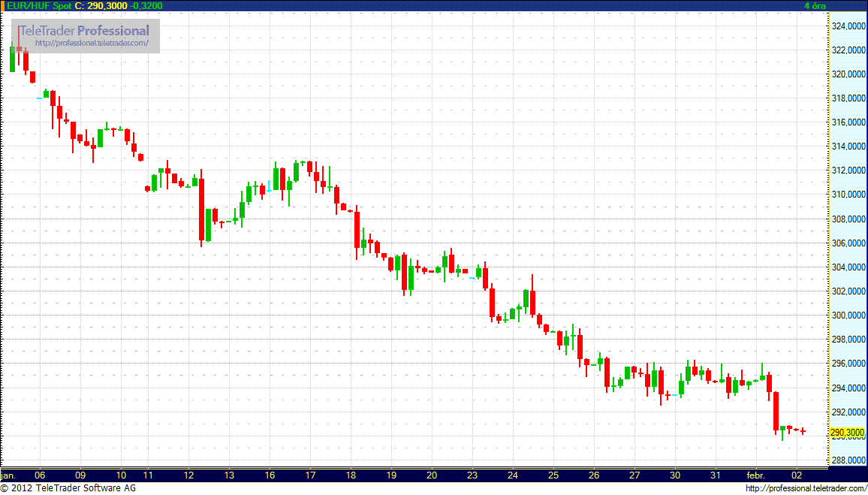Click the "4 óra" timeframe label
This screenshot has width=868, height=495.
coord(815,5)
